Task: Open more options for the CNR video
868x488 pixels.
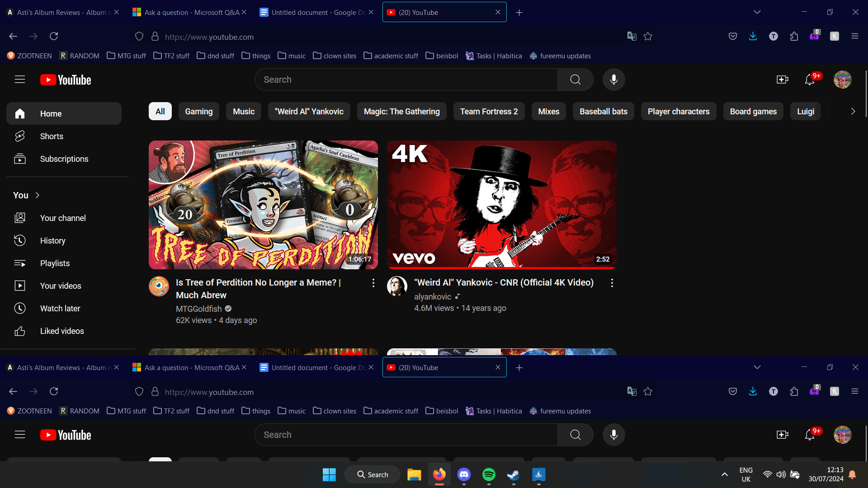Action: click(612, 283)
